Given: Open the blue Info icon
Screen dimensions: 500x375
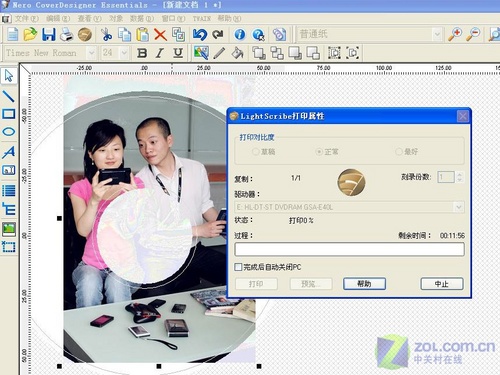Looking at the screenshot, I should 240,34.
